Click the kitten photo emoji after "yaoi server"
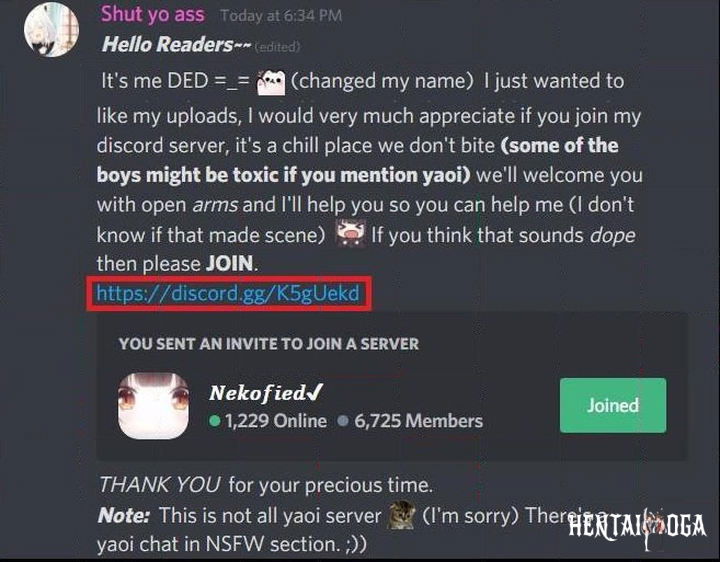 coord(401,514)
